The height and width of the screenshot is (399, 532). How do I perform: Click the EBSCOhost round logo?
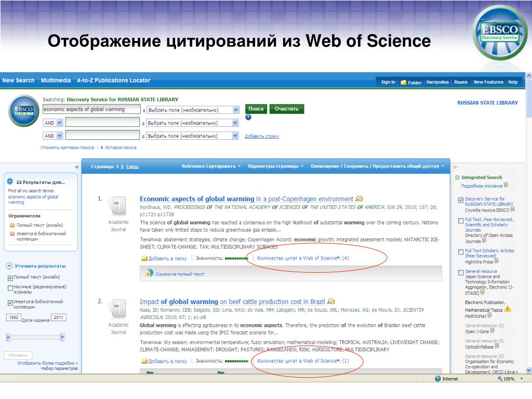click(x=24, y=111)
